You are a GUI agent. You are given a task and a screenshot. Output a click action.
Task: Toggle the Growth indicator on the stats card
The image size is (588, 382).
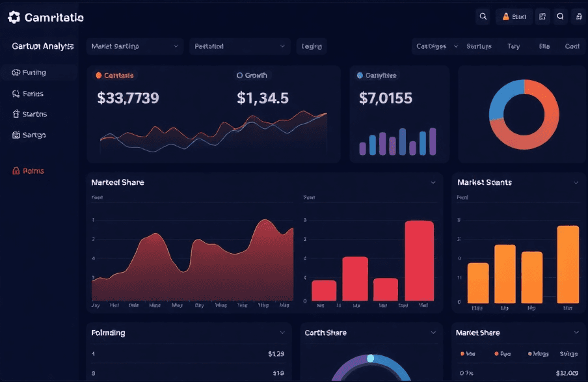[x=241, y=75]
